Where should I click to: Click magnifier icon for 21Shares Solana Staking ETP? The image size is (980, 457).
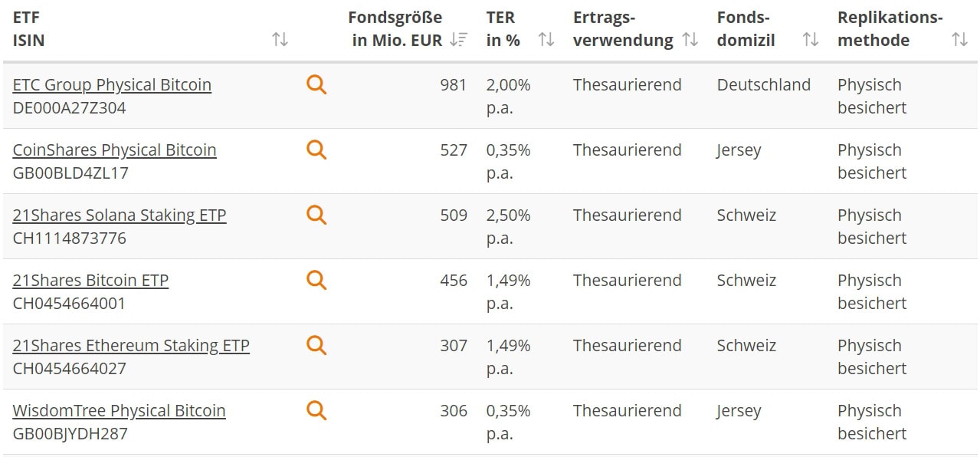coord(316,215)
